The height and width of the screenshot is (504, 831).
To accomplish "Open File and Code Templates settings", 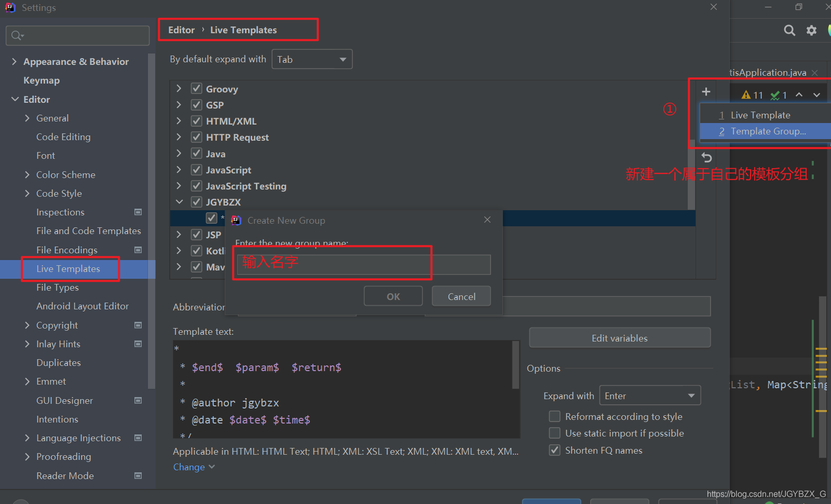I will tap(88, 231).
